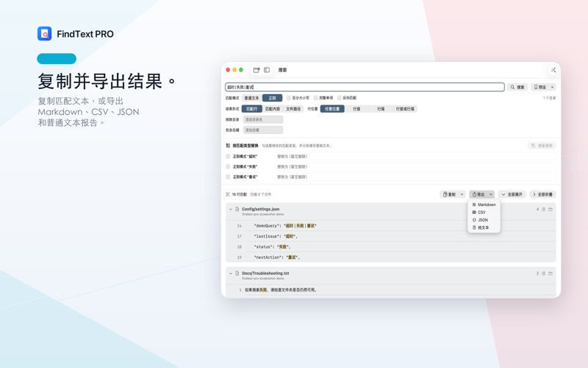
Task: Click replacement field for "重试" pattern
Action: click(415, 177)
